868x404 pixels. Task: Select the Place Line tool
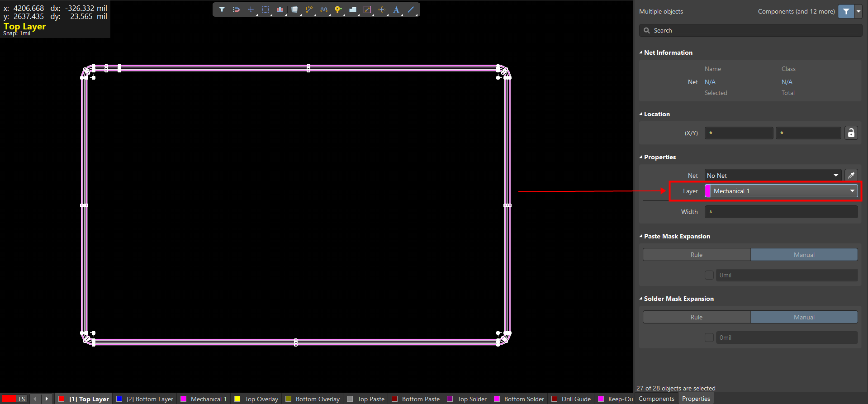(x=411, y=10)
